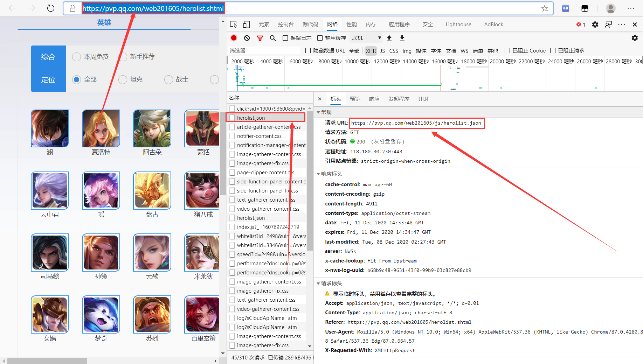The height and width of the screenshot is (364, 643).
Task: Open network search magnifier icon
Action: [273, 38]
